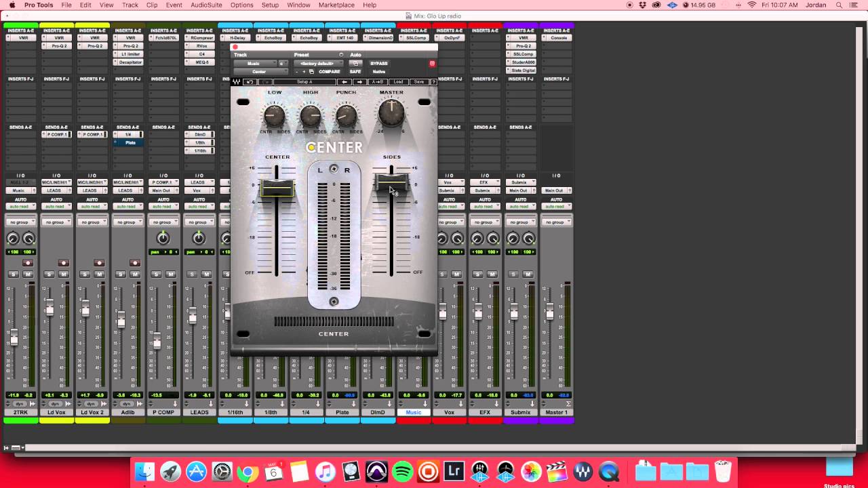Click the Waves Save button
The width and height of the screenshot is (868, 488).
click(x=419, y=82)
